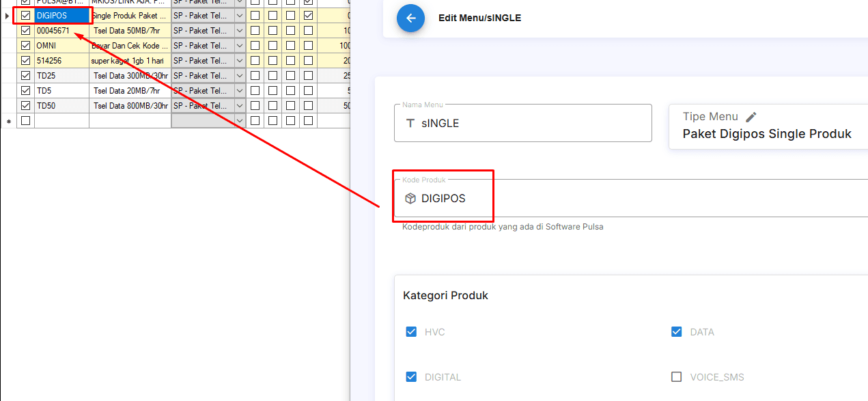Enable the VOICE_SMS category checkbox

pos(676,377)
